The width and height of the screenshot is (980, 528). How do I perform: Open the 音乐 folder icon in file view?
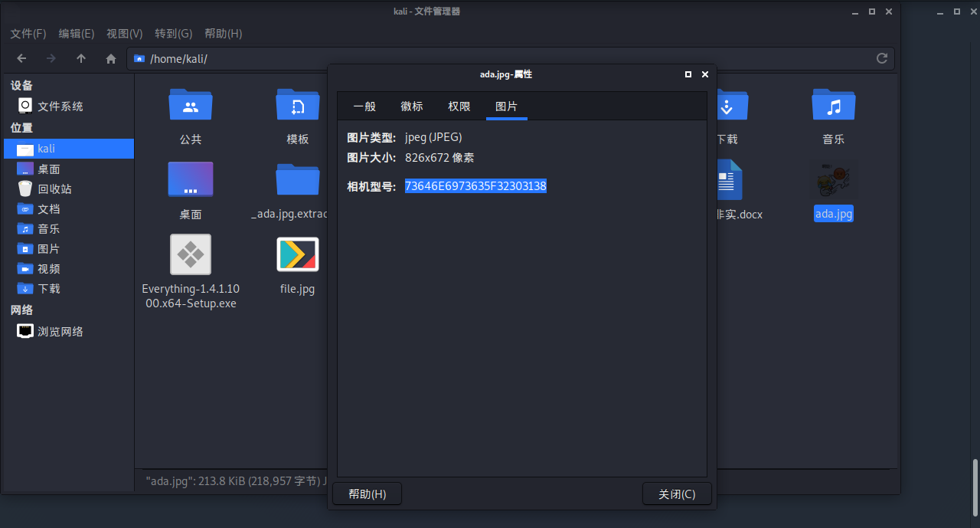click(834, 106)
